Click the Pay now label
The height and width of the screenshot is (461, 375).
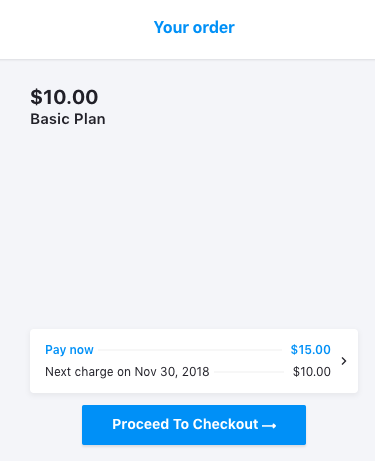[69, 350]
